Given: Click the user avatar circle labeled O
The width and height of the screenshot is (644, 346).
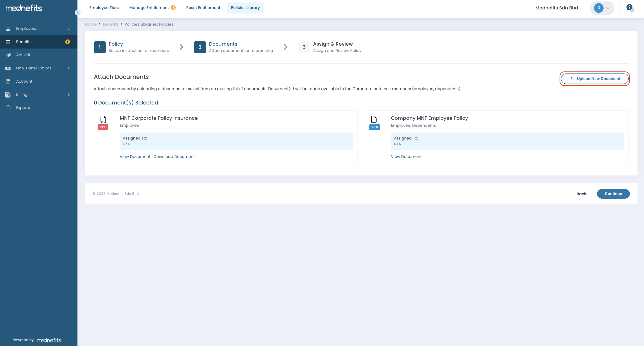Looking at the screenshot, I should click(x=598, y=8).
